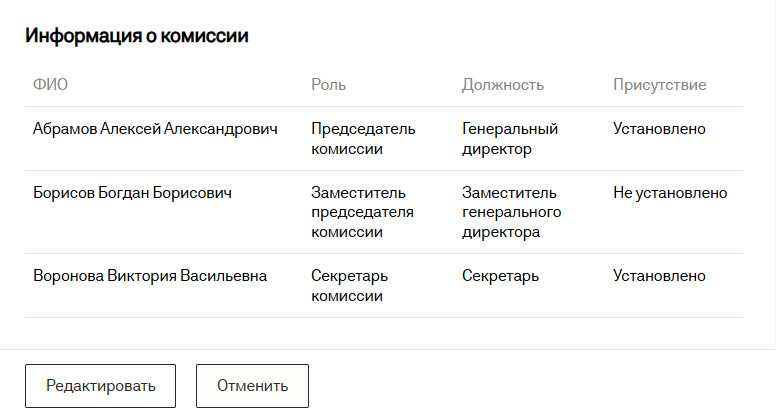
Task: Click the Секретарь комиссии role cell
Action: tap(349, 286)
